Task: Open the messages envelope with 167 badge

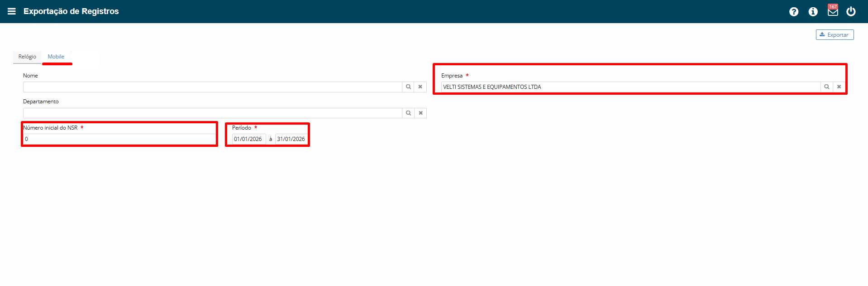Action: [833, 10]
